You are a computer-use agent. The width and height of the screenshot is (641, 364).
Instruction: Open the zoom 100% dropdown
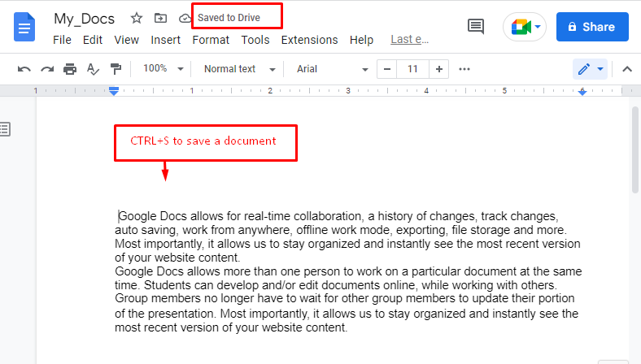pos(163,68)
